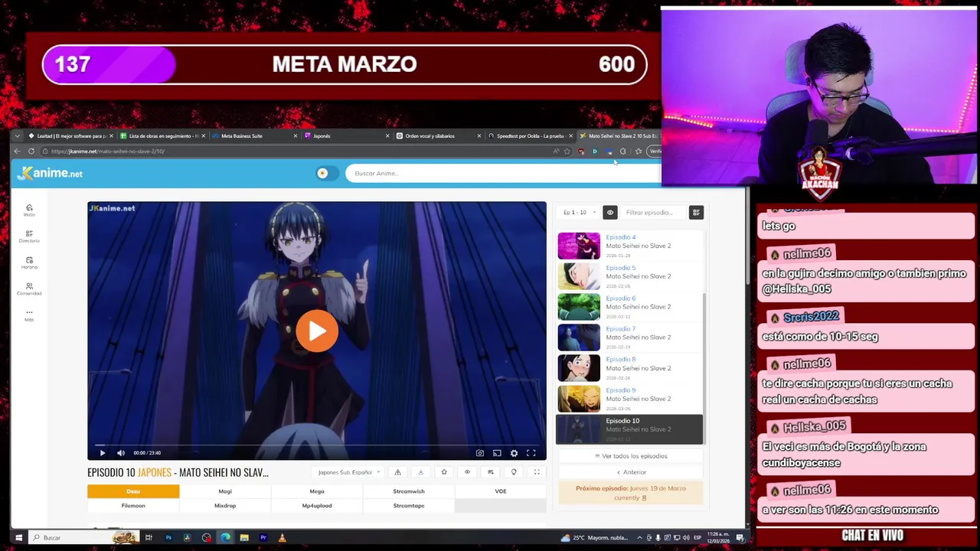Viewport: 980px width, 551px height.
Task: Click the Filtrar episodio filter field
Action: click(x=652, y=213)
